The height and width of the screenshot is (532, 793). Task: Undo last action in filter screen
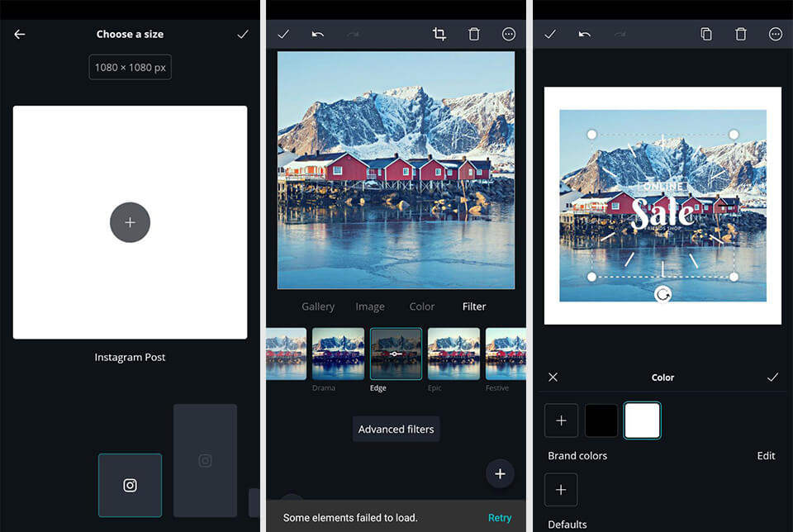click(317, 35)
